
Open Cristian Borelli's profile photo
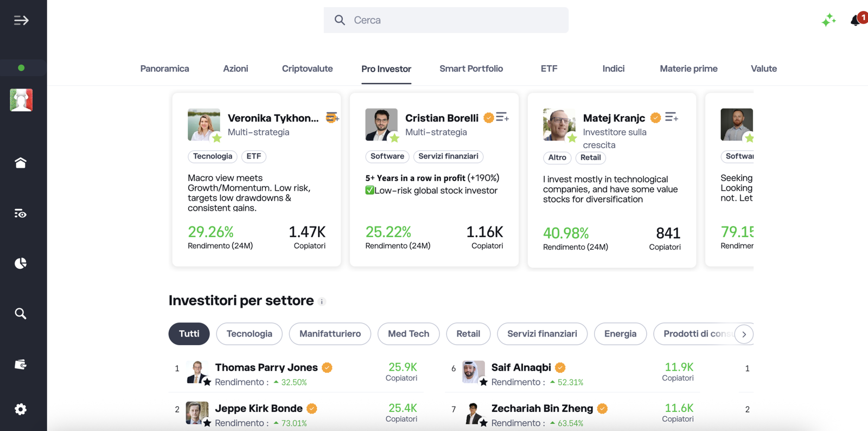(381, 124)
